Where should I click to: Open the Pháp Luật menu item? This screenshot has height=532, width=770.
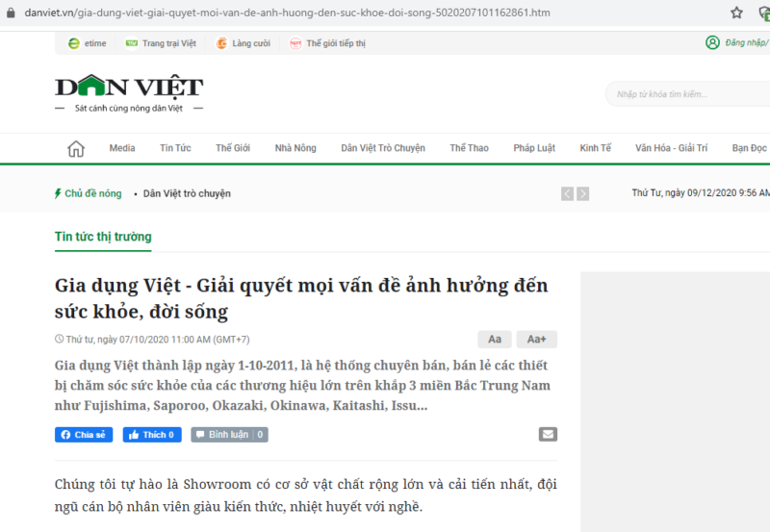534,148
